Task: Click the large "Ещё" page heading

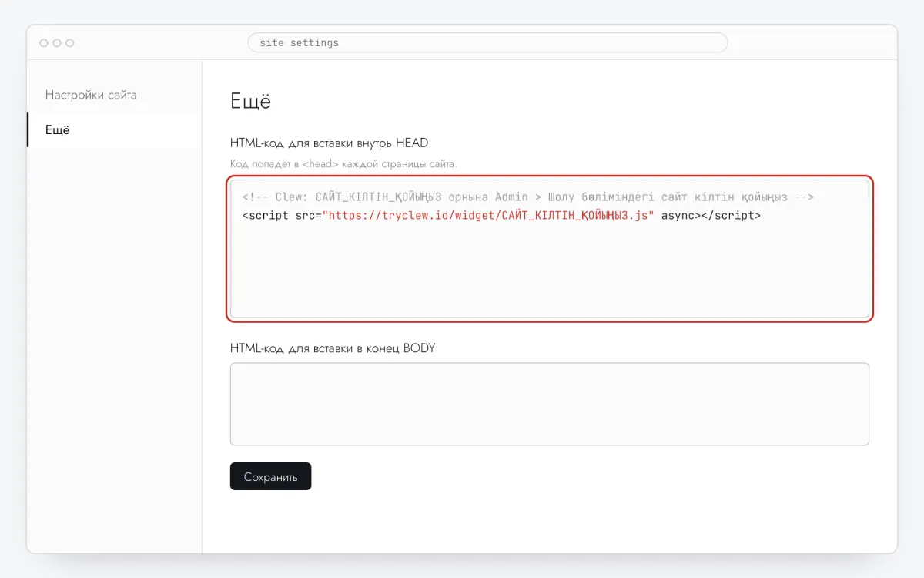Action: 251,102
